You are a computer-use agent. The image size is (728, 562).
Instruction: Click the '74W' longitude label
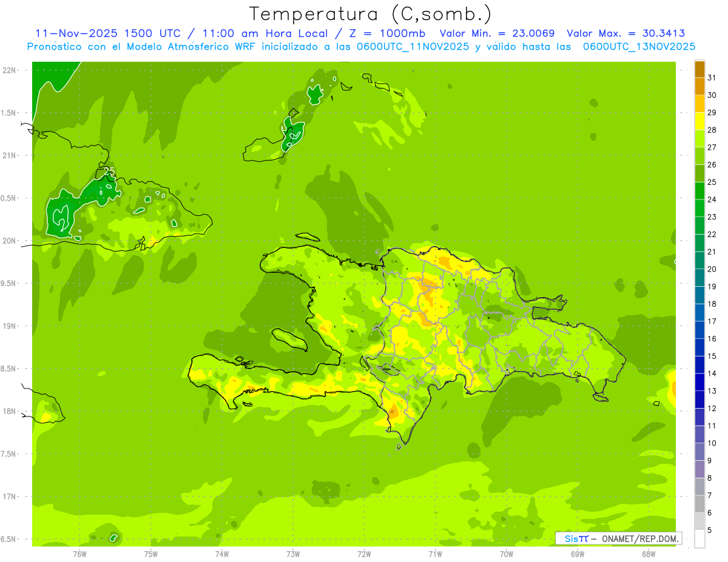click(x=222, y=554)
